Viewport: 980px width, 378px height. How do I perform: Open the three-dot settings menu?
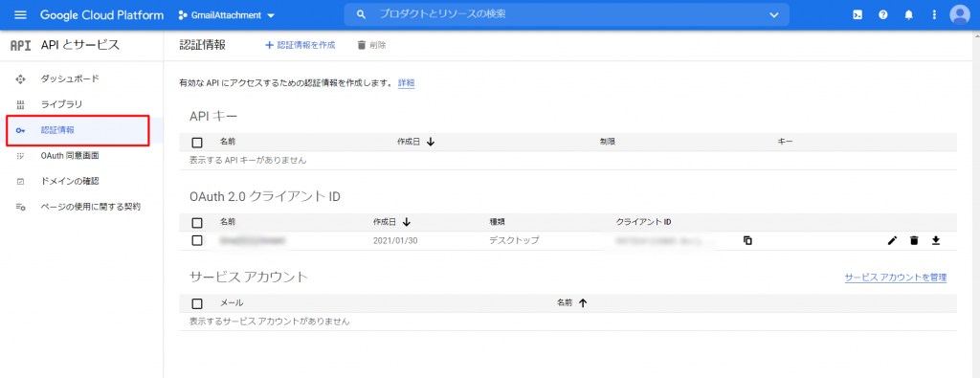pos(934,15)
